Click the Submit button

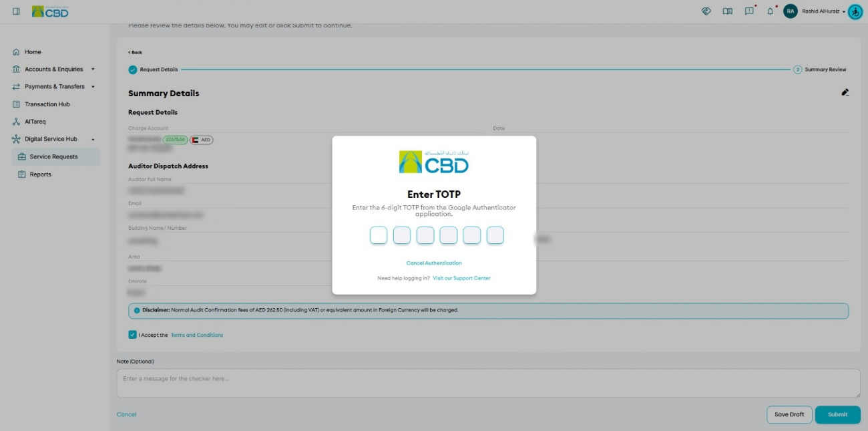pos(837,414)
